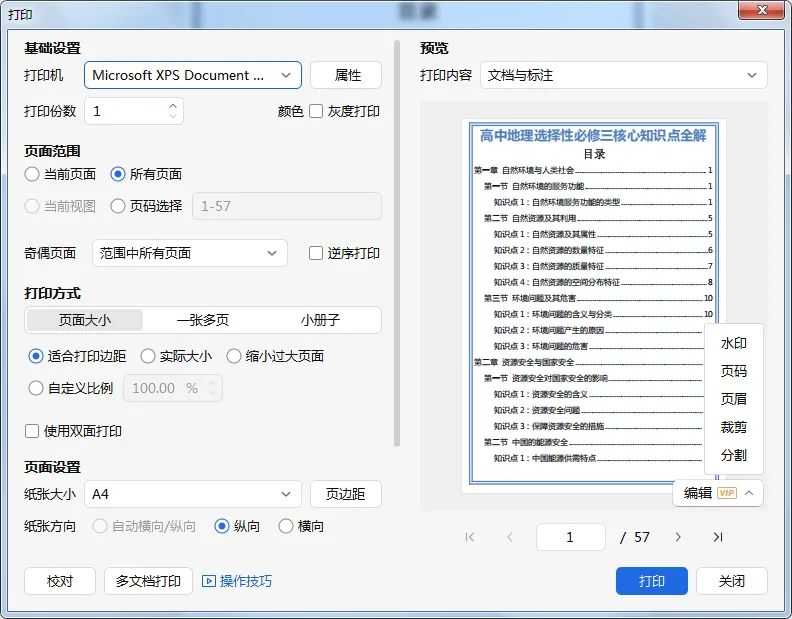Click the 多文档打印 button

pos(148,581)
